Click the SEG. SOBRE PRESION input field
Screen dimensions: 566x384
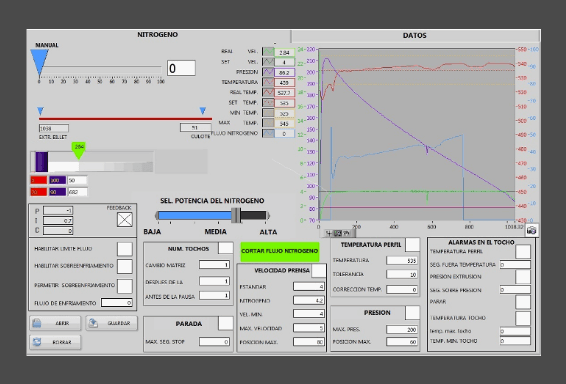[515, 289]
